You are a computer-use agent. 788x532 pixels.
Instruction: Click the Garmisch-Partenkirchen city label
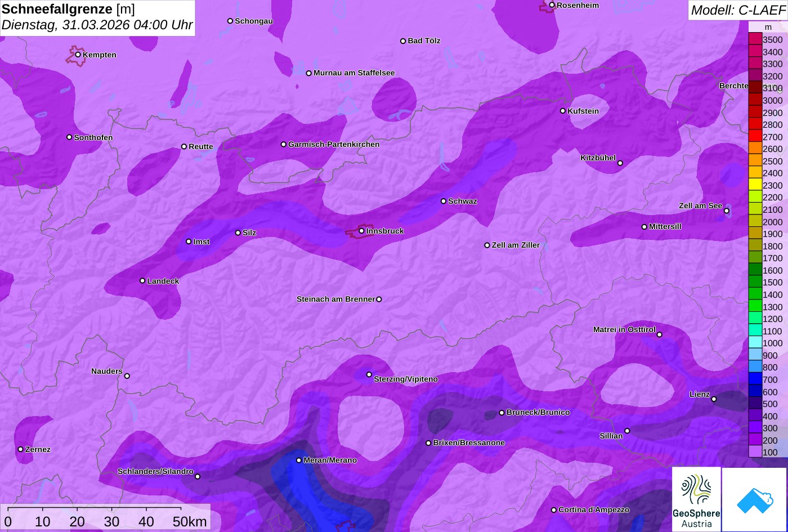pos(334,145)
